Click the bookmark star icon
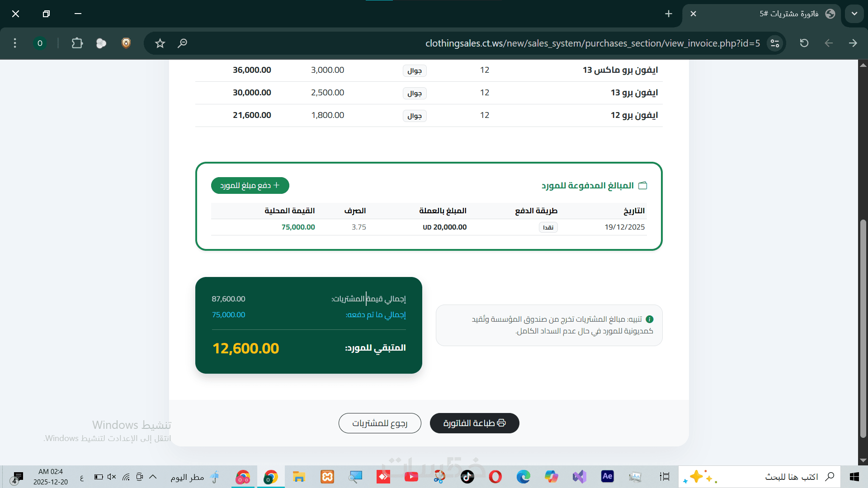 (160, 43)
